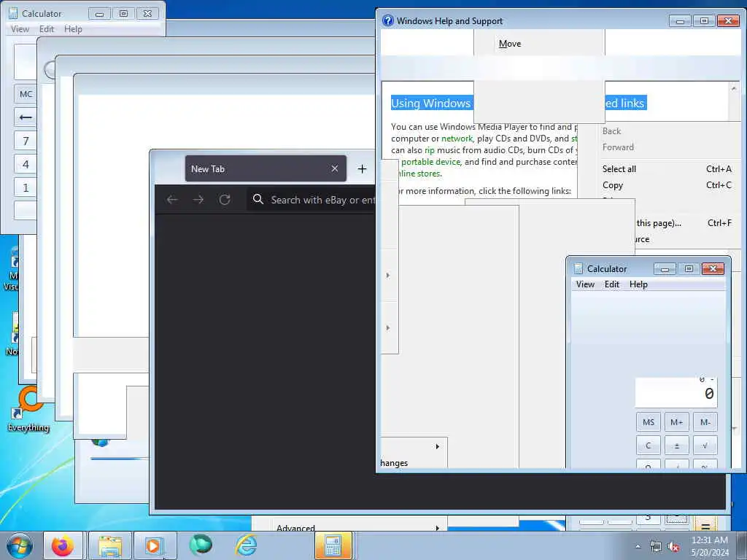Click the 4 key in Calculator
Screen dimensions: 747x560
point(26,164)
